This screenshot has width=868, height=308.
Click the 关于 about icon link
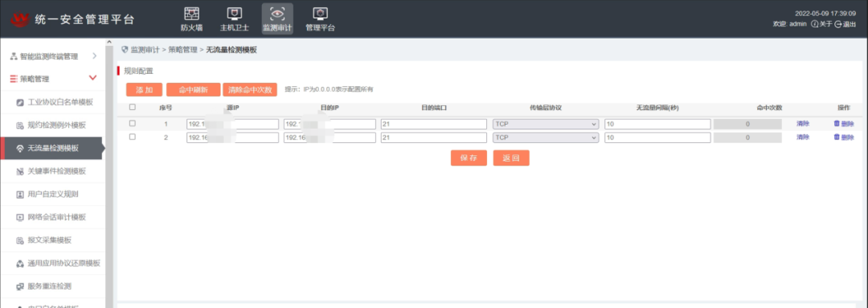pyautogui.click(x=821, y=24)
